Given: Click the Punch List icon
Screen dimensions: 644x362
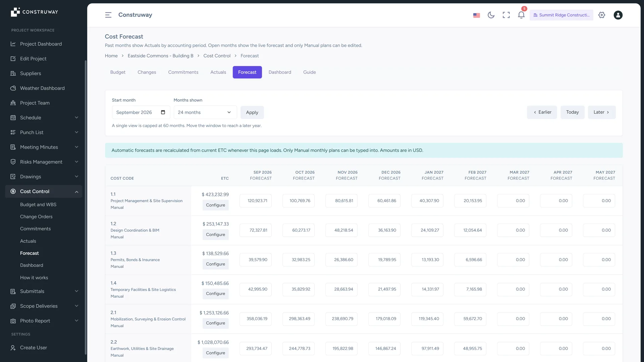Looking at the screenshot, I should coord(13,132).
